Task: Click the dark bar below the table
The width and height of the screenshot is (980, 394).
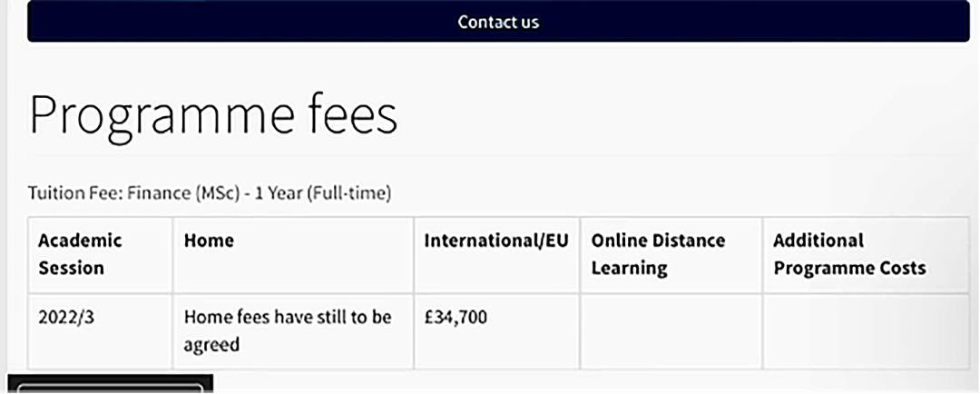Action: coord(110,383)
